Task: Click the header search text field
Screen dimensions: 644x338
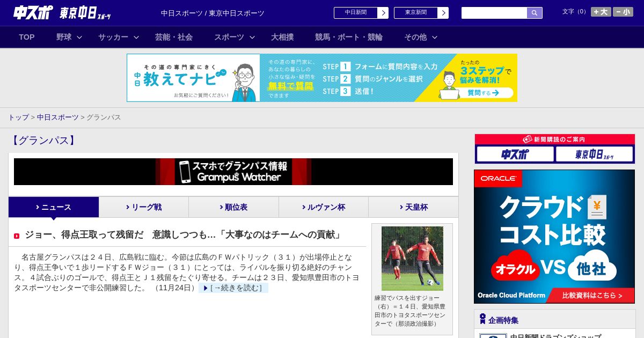Action: pyautogui.click(x=494, y=13)
